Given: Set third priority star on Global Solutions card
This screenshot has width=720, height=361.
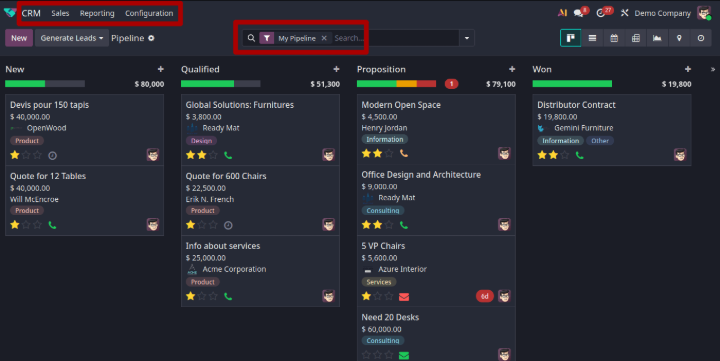Looking at the screenshot, I should point(213,155).
